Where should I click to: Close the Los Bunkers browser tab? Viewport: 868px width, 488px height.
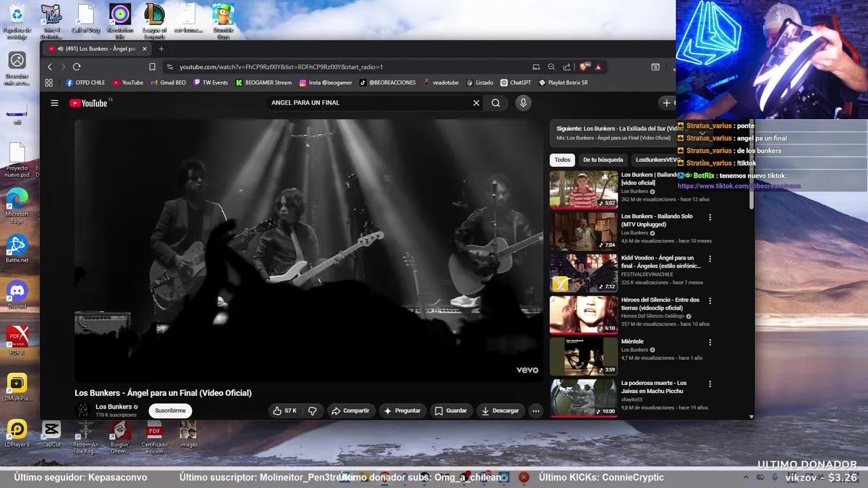click(144, 49)
